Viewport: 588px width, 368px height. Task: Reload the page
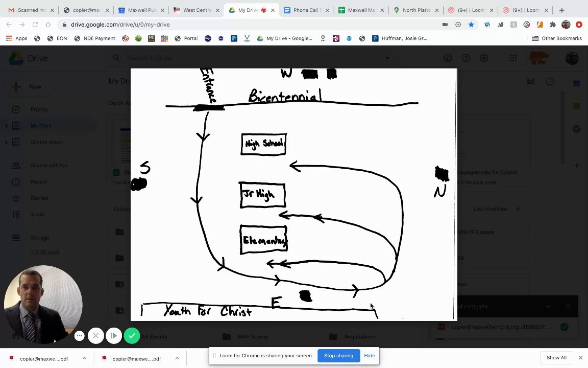pyautogui.click(x=35, y=25)
